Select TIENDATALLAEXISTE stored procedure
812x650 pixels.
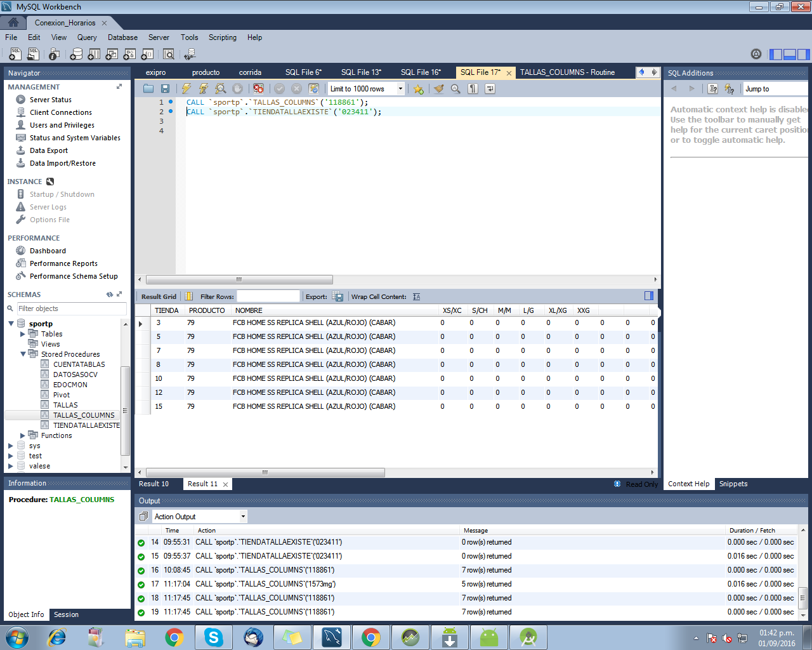point(86,425)
